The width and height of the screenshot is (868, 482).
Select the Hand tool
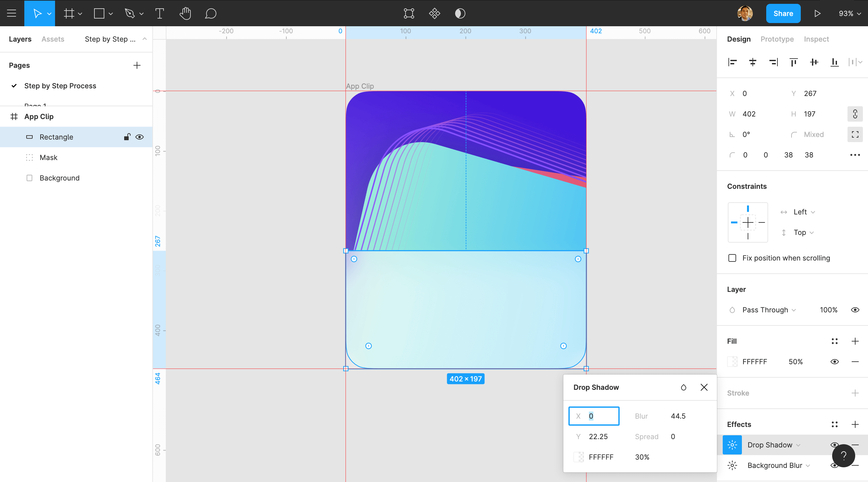[x=185, y=13]
